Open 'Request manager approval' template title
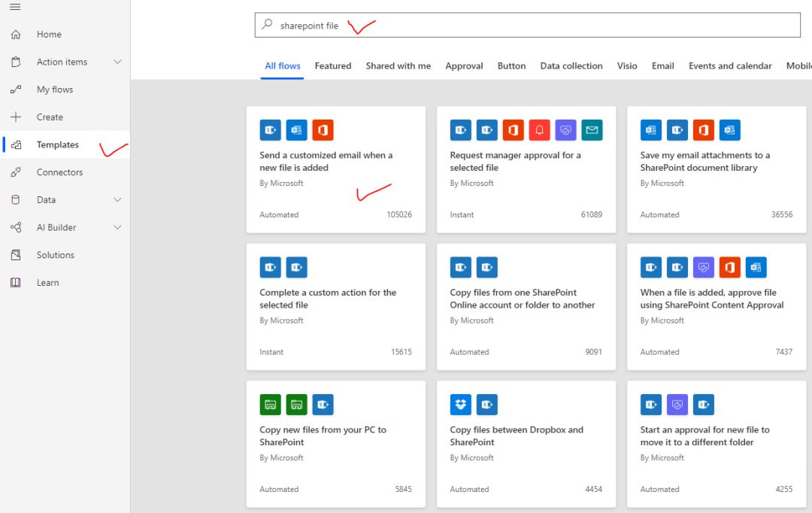812x513 pixels. click(x=515, y=161)
